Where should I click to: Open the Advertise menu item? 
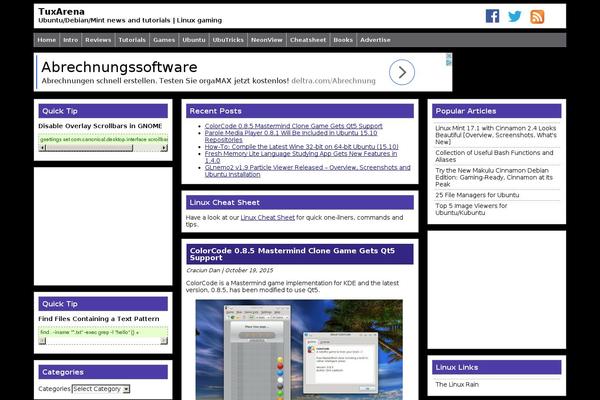pos(375,40)
